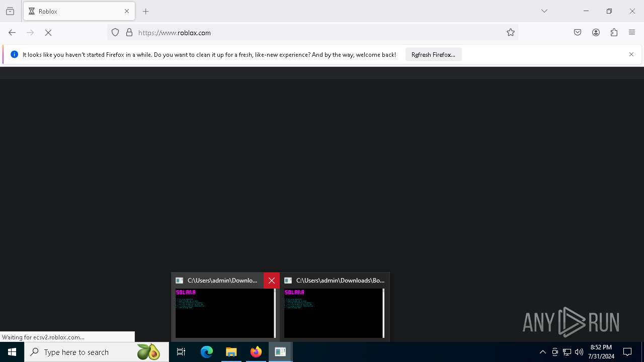
Task: Open the clock showing 8:52 PM
Action: pos(601,352)
